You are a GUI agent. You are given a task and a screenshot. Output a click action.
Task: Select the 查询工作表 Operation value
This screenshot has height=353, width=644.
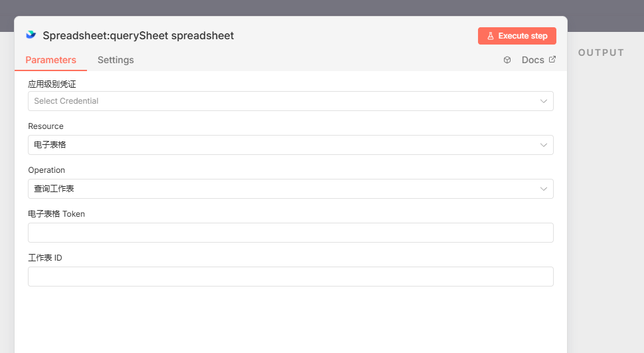coord(54,189)
